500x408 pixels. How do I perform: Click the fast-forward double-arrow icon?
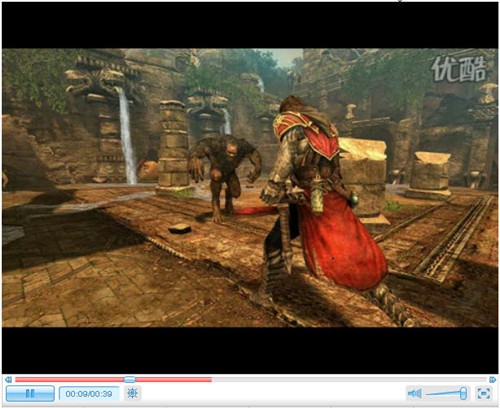click(x=493, y=380)
